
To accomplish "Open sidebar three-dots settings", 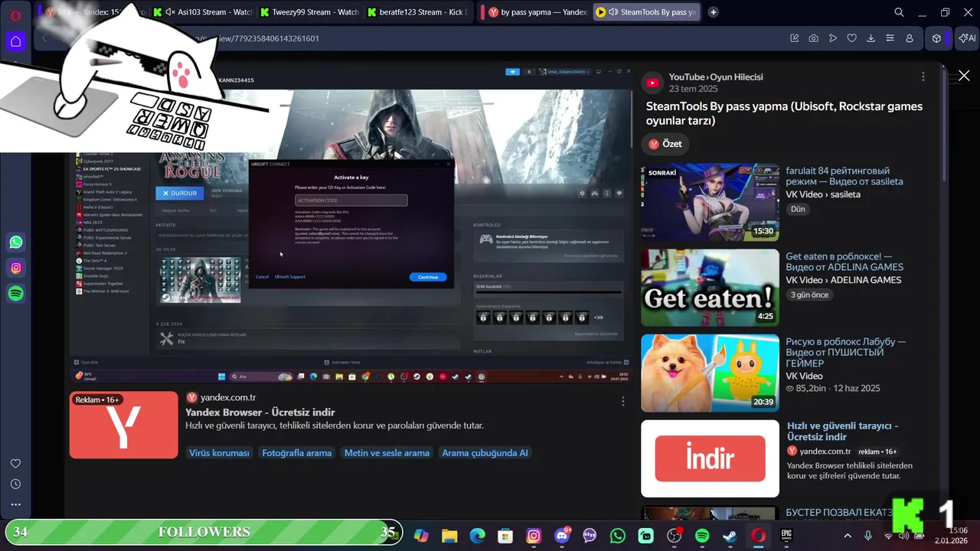I will (x=15, y=505).
